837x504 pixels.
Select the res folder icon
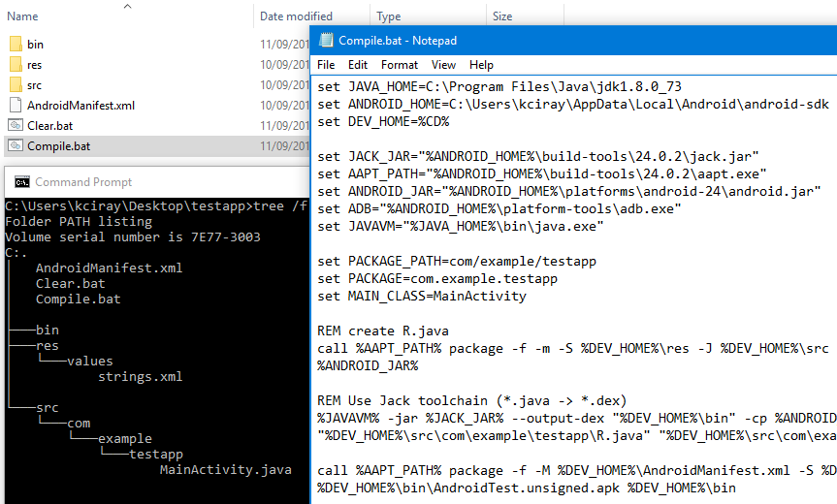pyautogui.click(x=16, y=65)
